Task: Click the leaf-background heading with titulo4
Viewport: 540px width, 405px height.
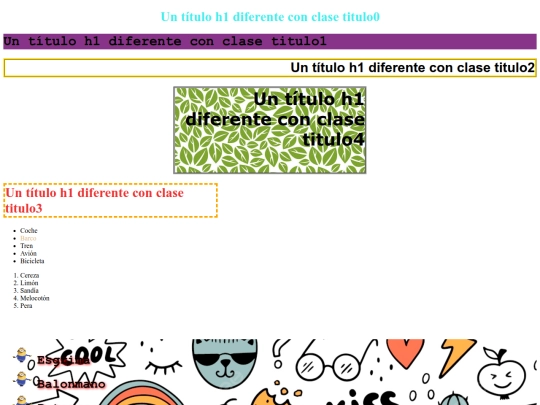Action: click(x=270, y=130)
